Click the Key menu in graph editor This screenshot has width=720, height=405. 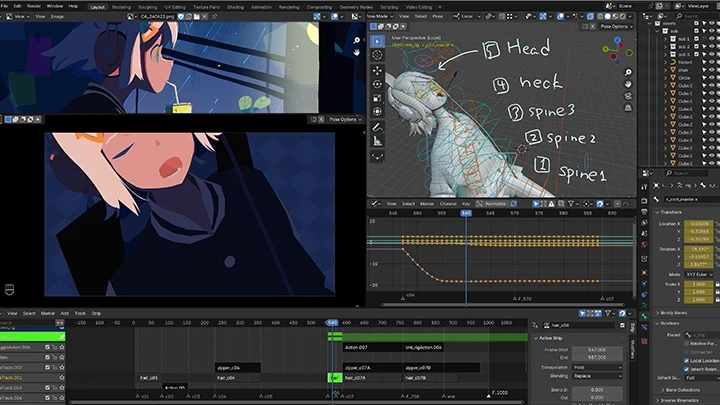(x=467, y=203)
